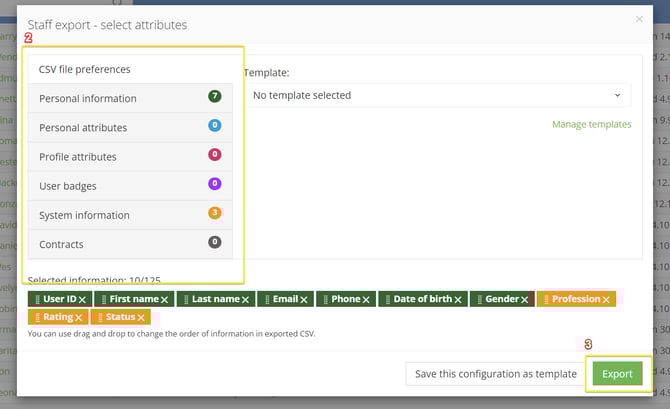Click the Manage templates link
670x409 pixels.
click(591, 125)
